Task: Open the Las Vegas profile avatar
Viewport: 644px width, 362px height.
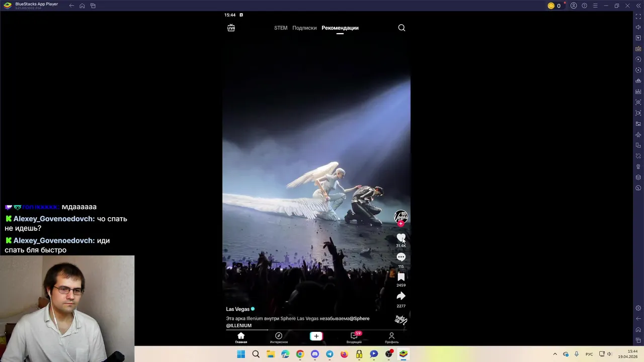Action: coord(401,216)
